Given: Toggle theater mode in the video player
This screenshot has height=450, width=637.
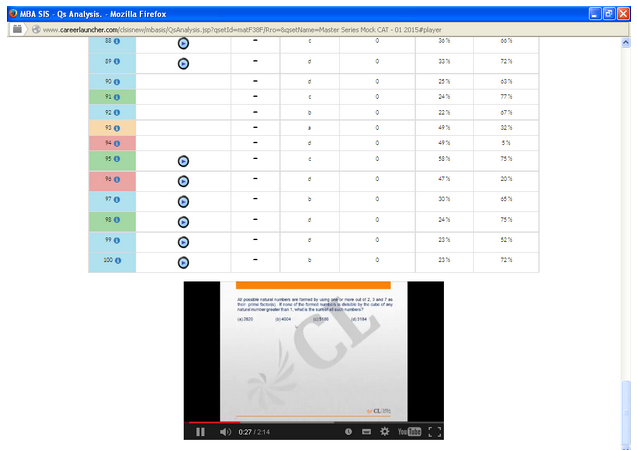Looking at the screenshot, I should (x=366, y=431).
